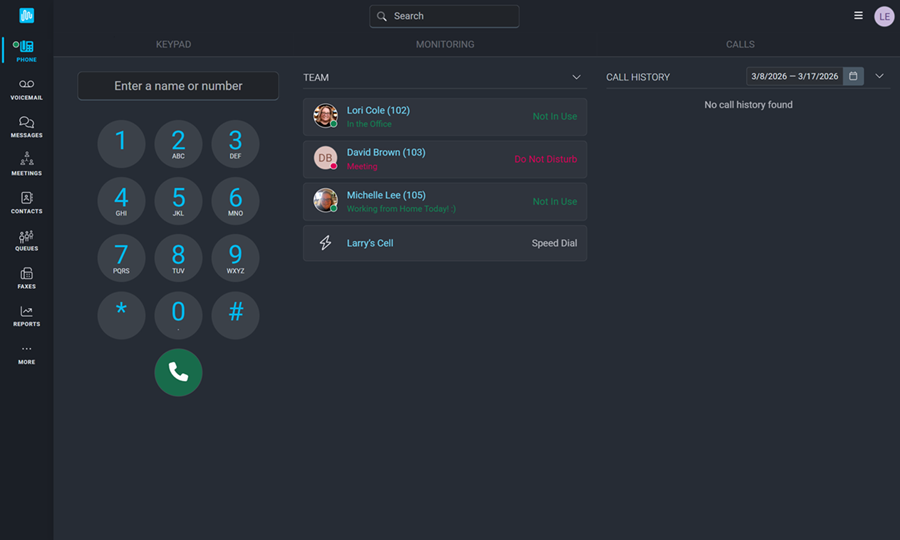The width and height of the screenshot is (900, 540).
Task: Switch to the MONITORING tab
Action: coord(445,44)
